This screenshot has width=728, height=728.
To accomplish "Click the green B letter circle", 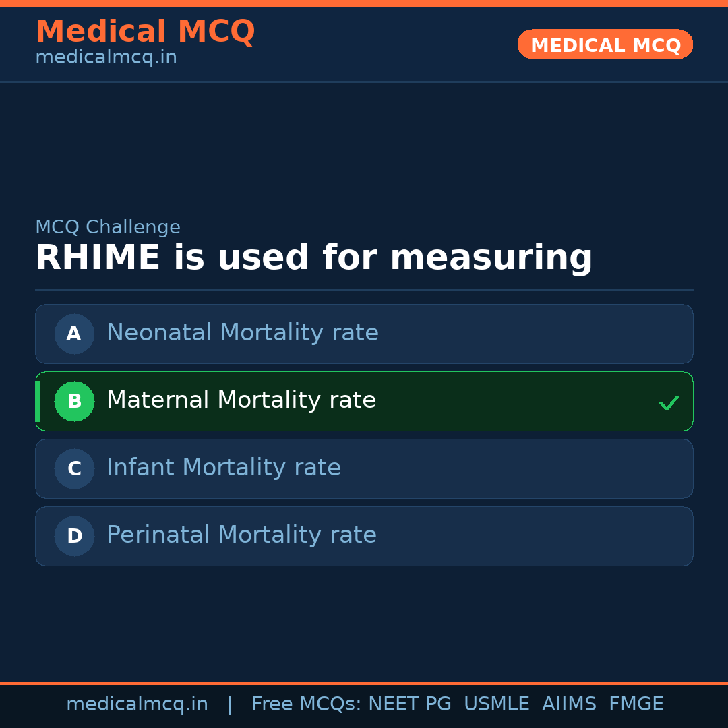I will point(74,401).
